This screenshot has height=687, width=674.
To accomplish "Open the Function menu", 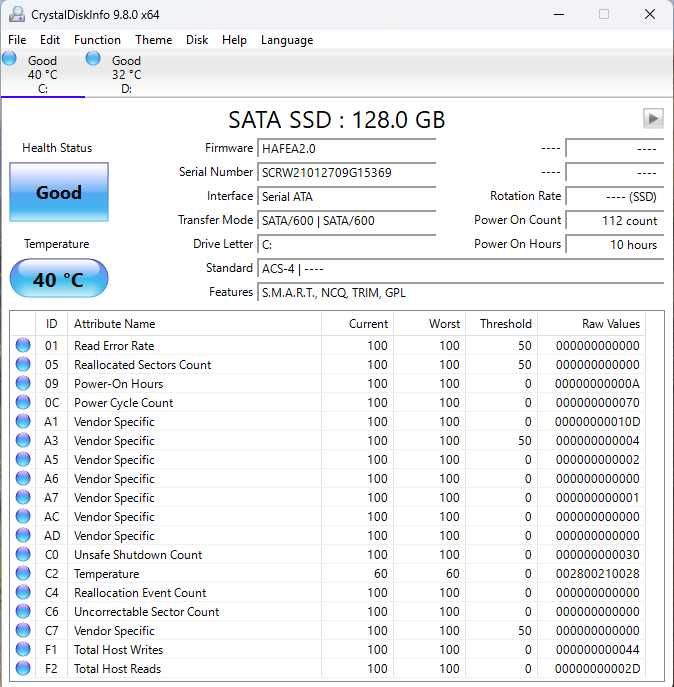I will pos(97,40).
